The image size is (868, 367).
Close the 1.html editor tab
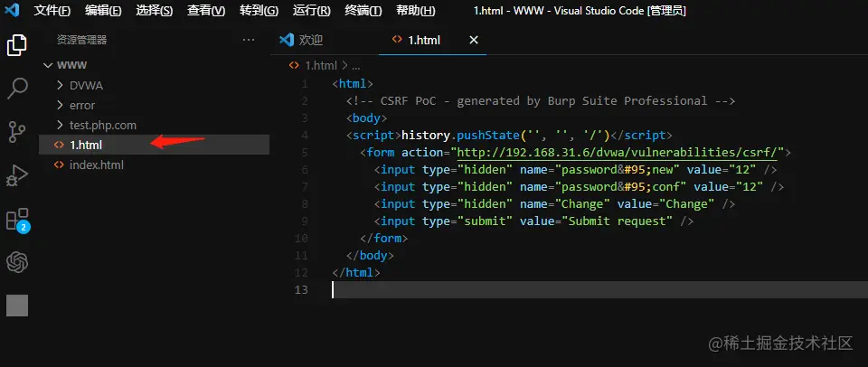[x=474, y=40]
